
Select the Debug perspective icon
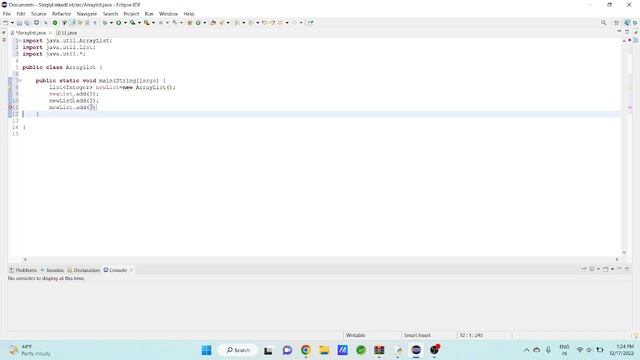[635, 23]
